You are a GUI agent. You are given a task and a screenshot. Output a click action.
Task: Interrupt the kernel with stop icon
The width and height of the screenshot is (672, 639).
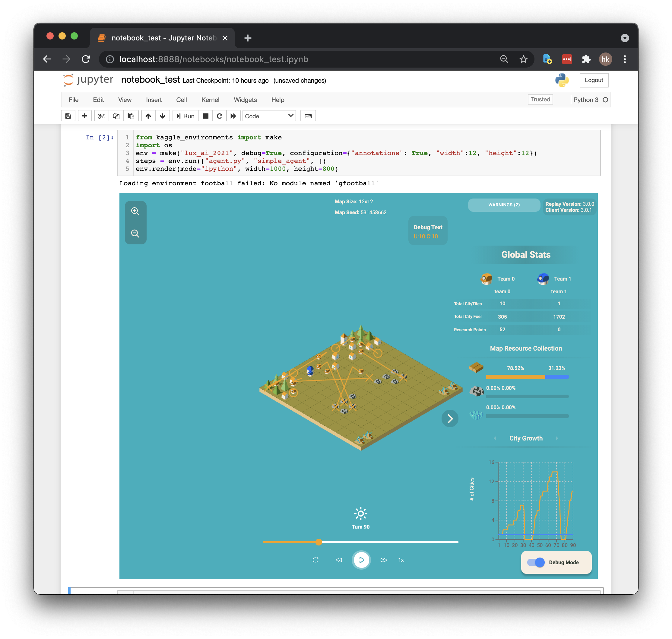point(205,116)
